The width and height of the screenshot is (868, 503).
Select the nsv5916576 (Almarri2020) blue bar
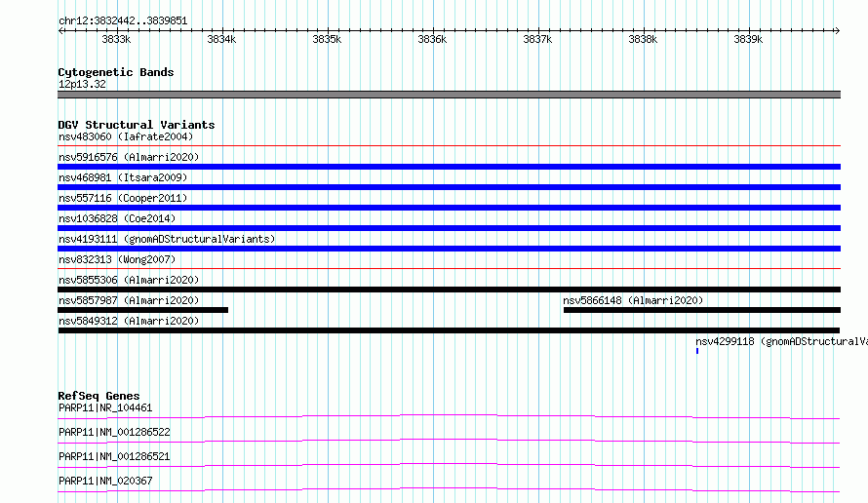click(x=449, y=167)
